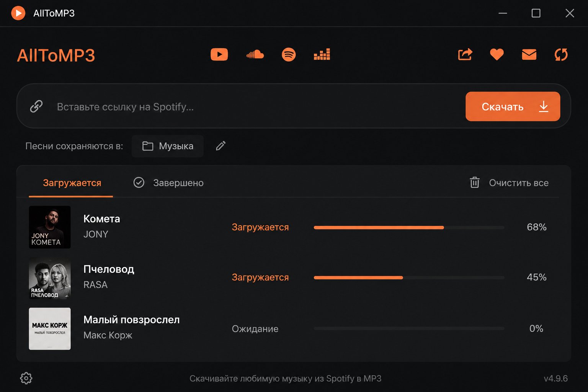The image size is (588, 392).
Task: Minimize the AllToMP3 window
Action: click(x=503, y=13)
